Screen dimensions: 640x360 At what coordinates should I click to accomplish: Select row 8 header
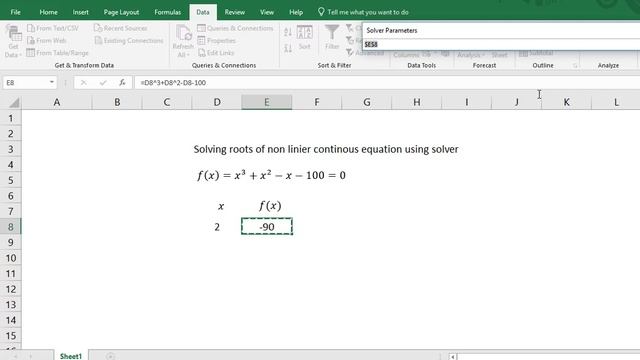(x=11, y=227)
